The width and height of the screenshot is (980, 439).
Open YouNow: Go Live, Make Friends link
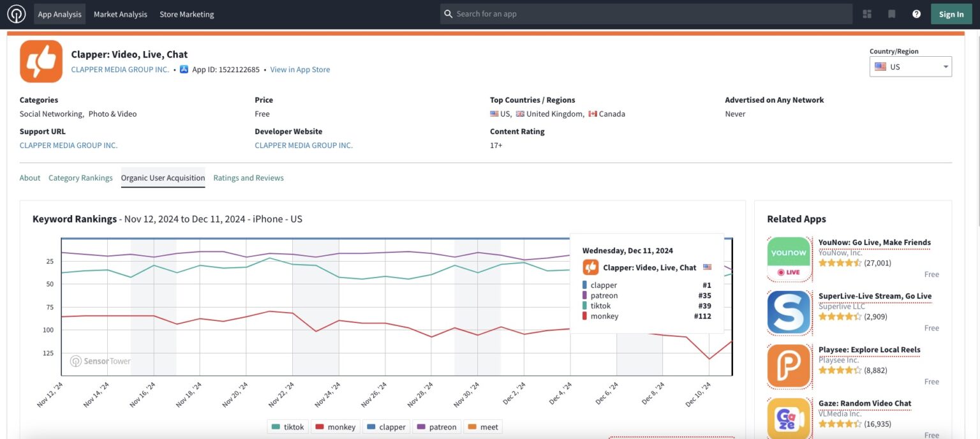coord(875,242)
